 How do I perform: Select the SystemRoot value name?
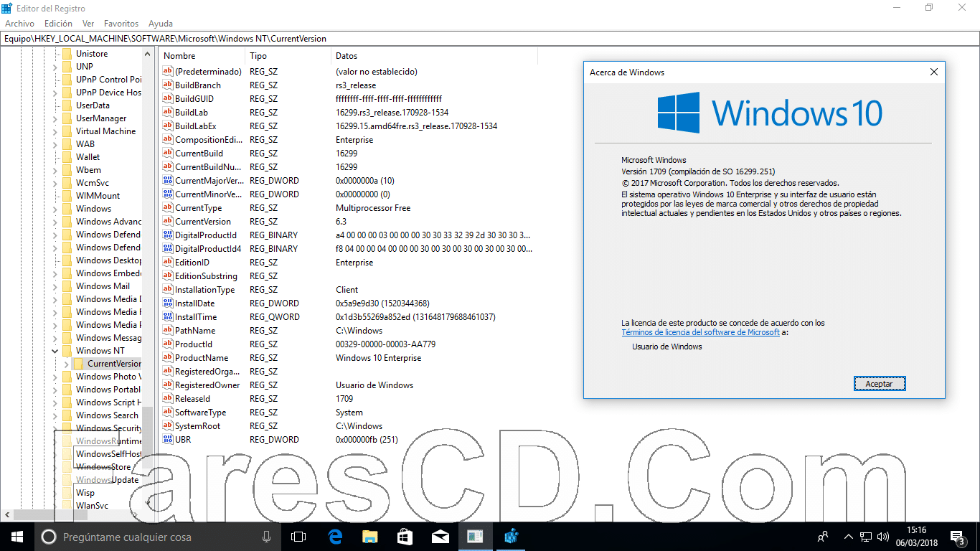tap(197, 425)
